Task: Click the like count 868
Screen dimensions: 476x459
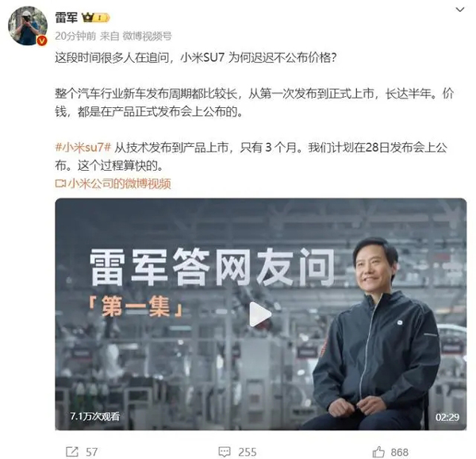Action: pyautogui.click(x=400, y=452)
